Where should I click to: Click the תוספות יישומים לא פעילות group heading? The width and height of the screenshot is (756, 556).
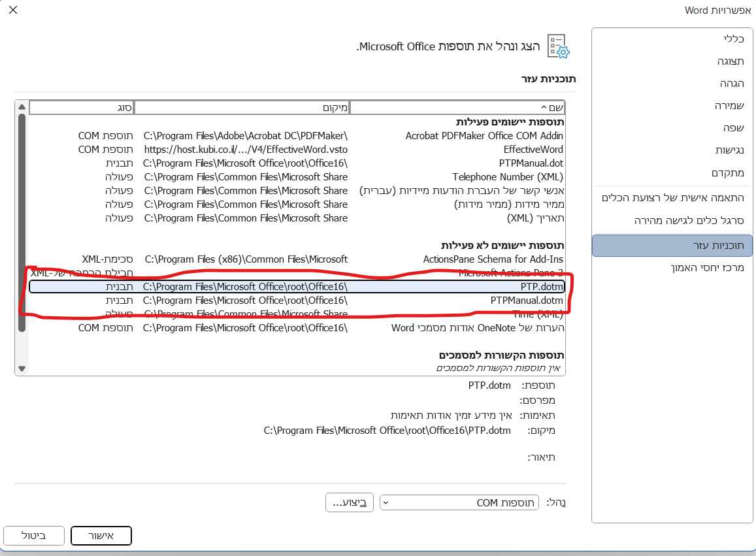502,246
